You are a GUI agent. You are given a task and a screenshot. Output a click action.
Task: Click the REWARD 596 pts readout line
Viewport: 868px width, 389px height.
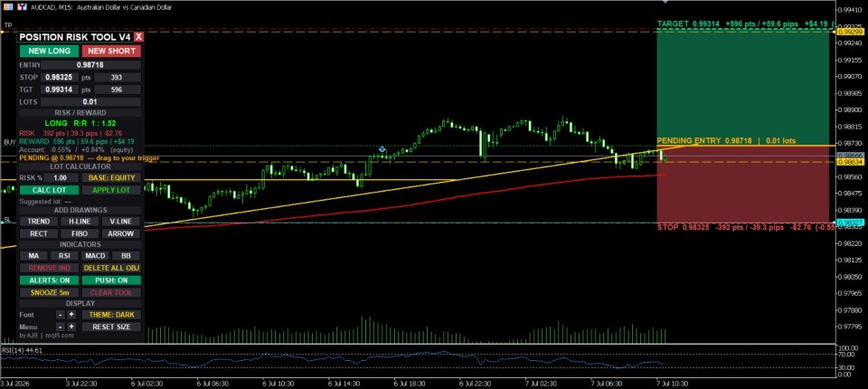point(76,141)
